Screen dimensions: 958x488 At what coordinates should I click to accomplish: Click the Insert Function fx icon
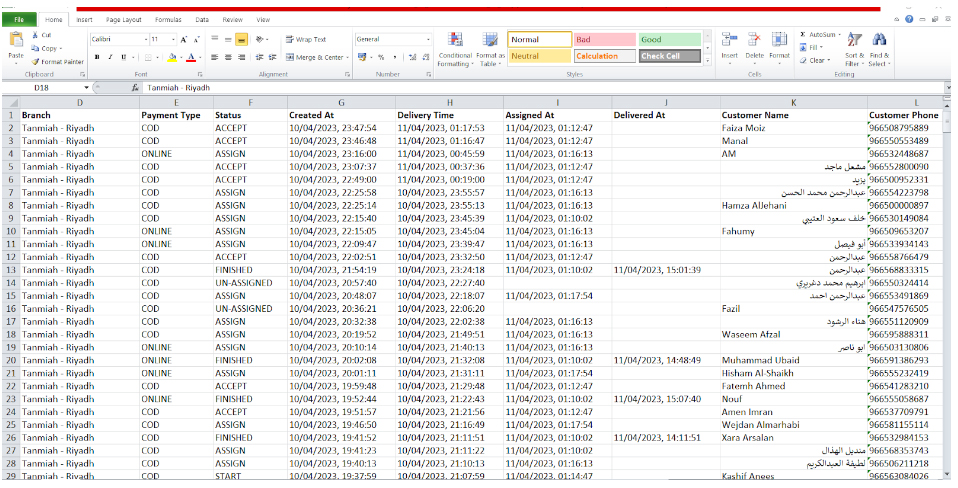[x=135, y=88]
